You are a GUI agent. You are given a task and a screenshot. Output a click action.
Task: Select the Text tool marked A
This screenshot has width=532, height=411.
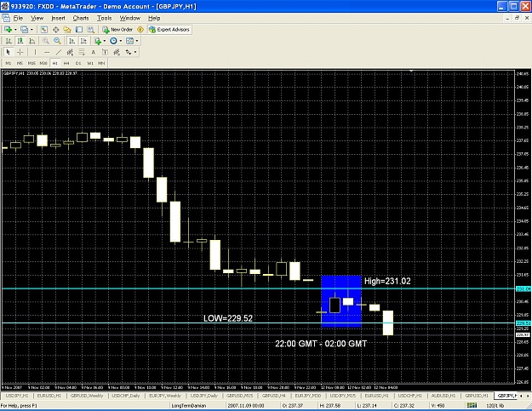click(x=93, y=52)
